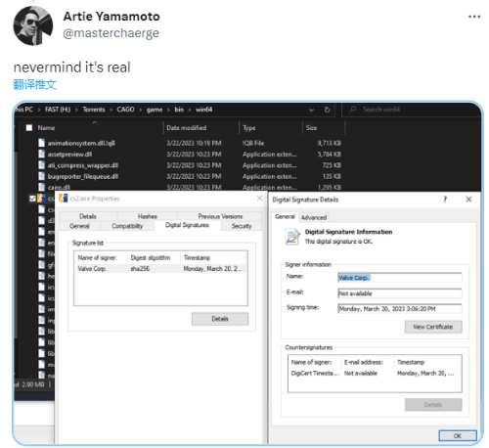This screenshot has height=448, width=489.
Task: Sort files by the Size column
Action: click(311, 128)
